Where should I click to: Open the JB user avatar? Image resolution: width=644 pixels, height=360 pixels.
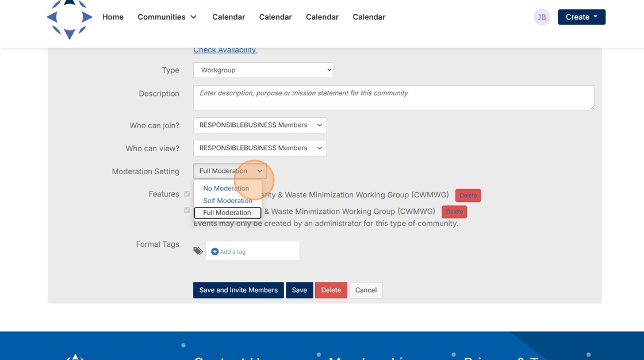click(x=542, y=17)
